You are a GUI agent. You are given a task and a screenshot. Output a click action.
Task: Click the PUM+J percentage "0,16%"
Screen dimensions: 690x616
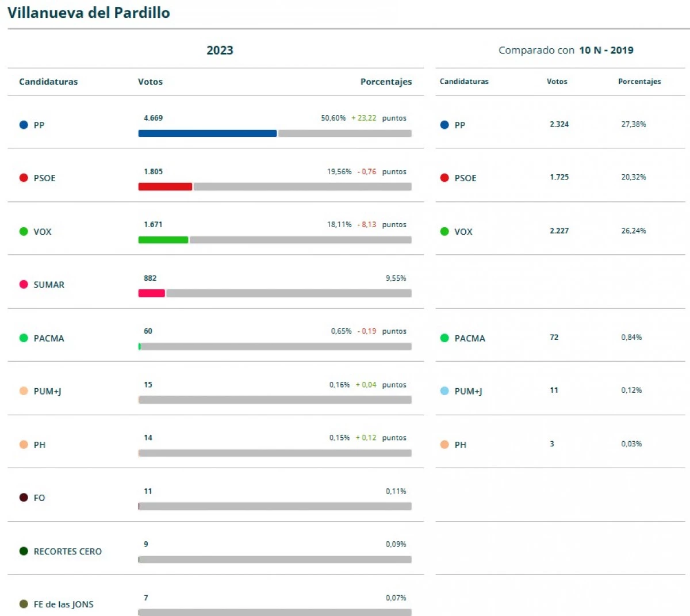tap(339, 385)
